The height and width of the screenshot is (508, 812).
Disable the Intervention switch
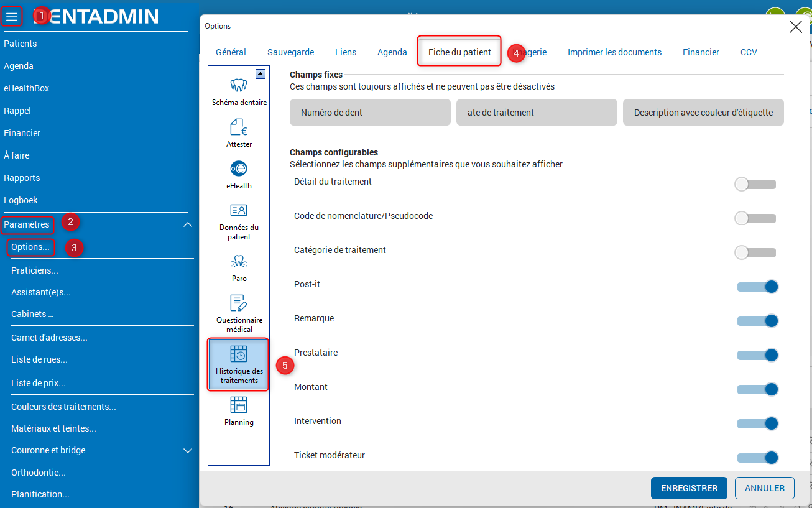click(x=758, y=423)
